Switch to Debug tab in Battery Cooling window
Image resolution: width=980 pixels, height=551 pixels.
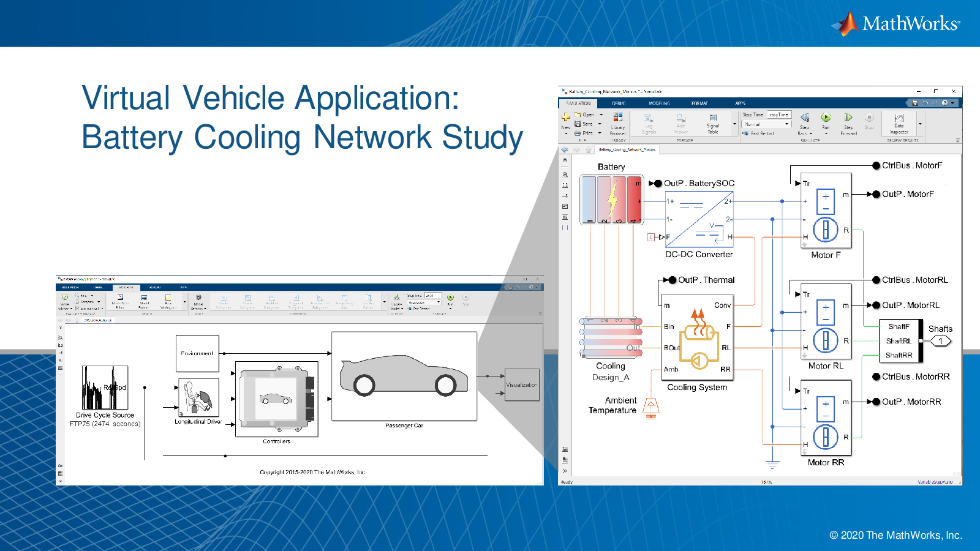(x=619, y=103)
